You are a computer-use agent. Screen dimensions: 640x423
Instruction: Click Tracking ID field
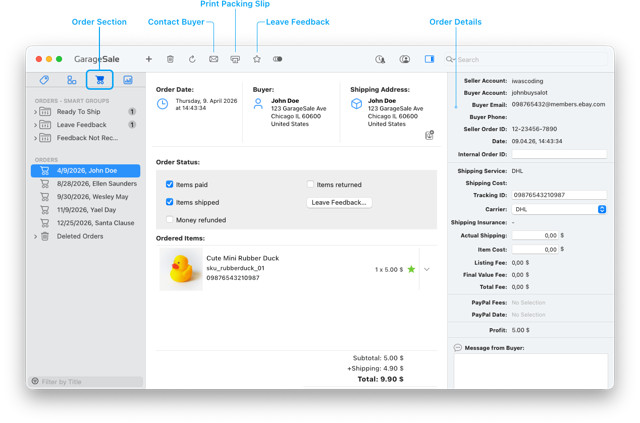(x=559, y=195)
